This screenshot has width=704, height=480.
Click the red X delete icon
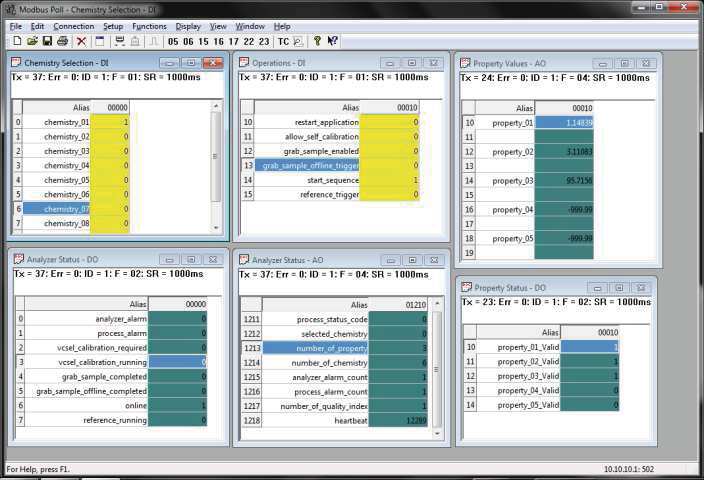coord(82,41)
